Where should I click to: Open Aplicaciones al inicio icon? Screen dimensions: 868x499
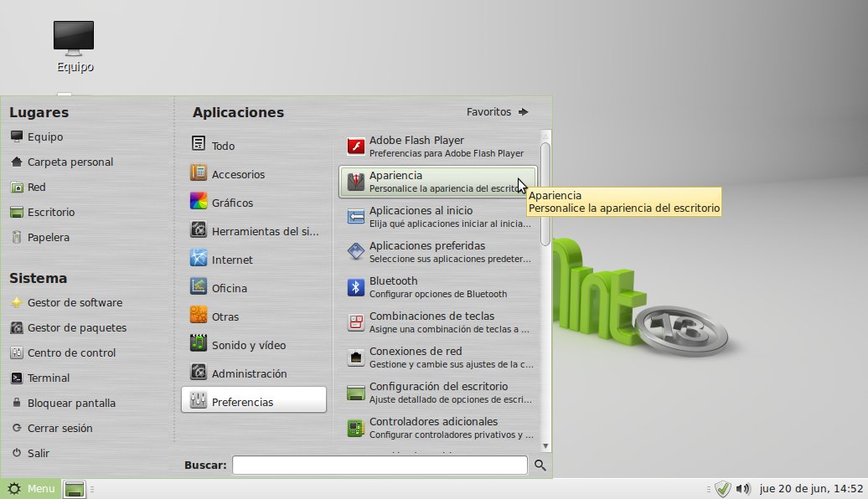pos(358,216)
